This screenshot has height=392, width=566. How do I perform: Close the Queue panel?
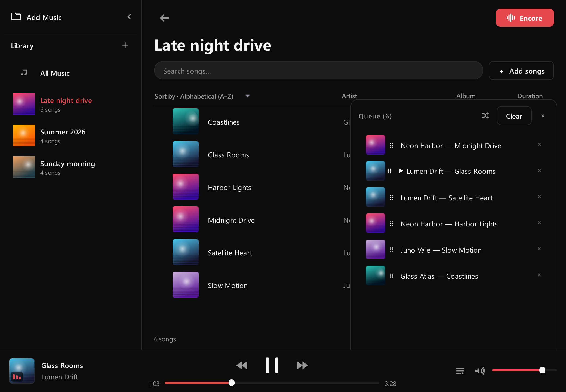543,116
